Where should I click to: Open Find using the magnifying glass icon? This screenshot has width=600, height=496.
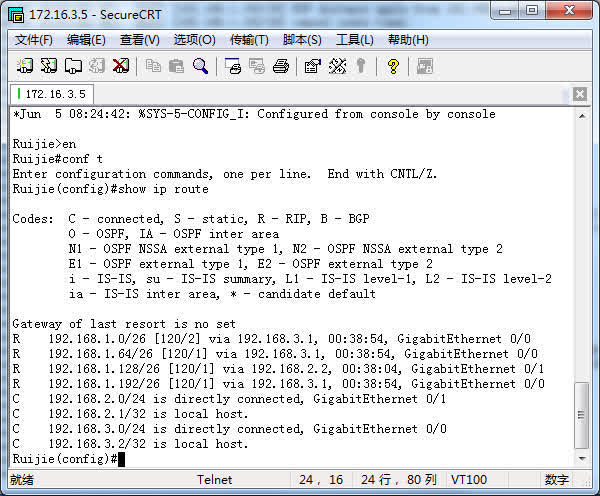click(x=201, y=66)
